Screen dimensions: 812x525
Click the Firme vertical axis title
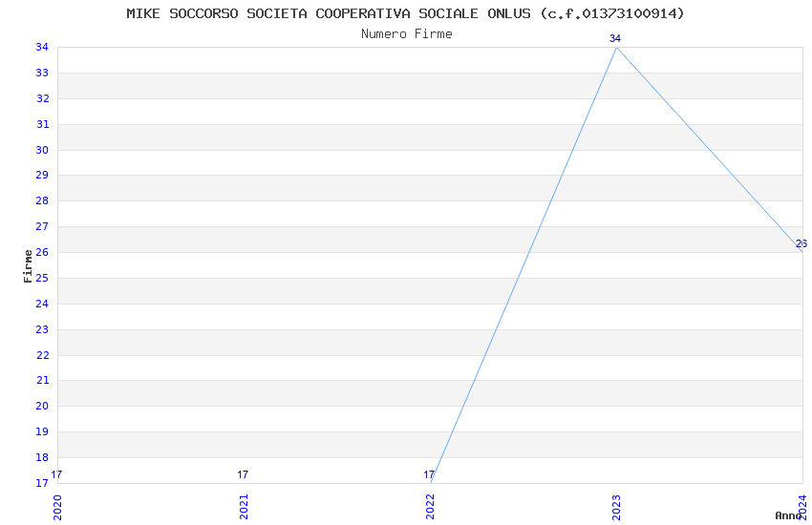pos(28,266)
